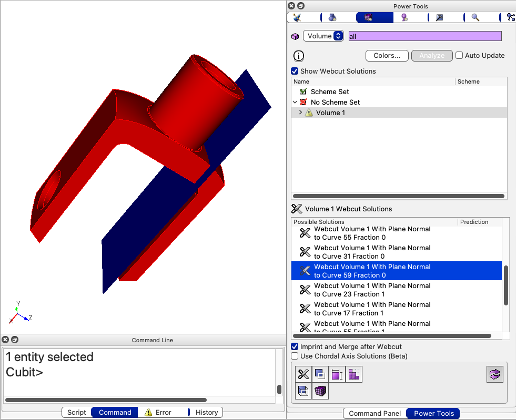Click the webcut scissors tool button
Image resolution: width=516 pixels, height=420 pixels.
tap(303, 374)
